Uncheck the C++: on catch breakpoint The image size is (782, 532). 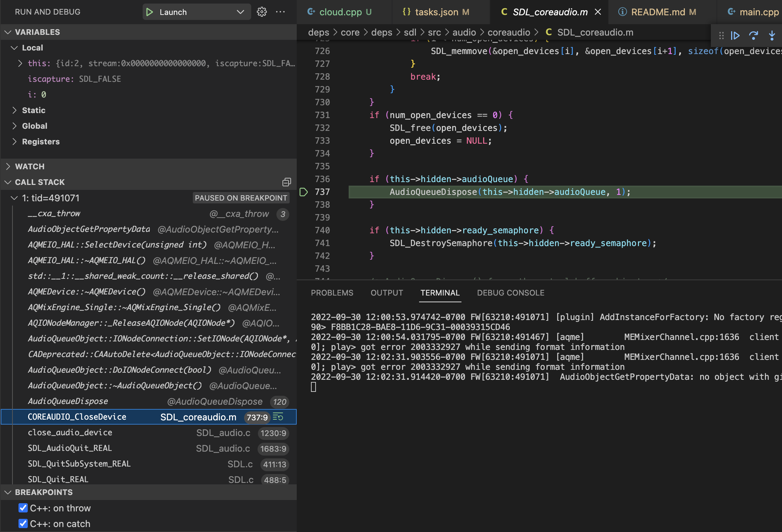[x=23, y=524]
